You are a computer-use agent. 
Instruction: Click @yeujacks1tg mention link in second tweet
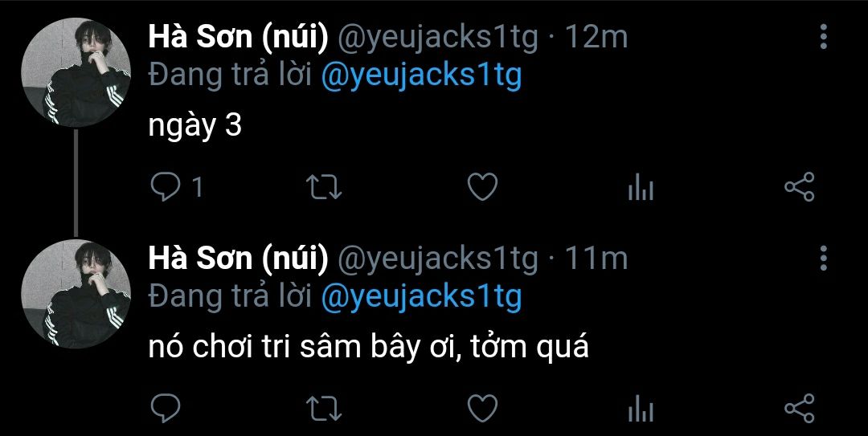421,297
